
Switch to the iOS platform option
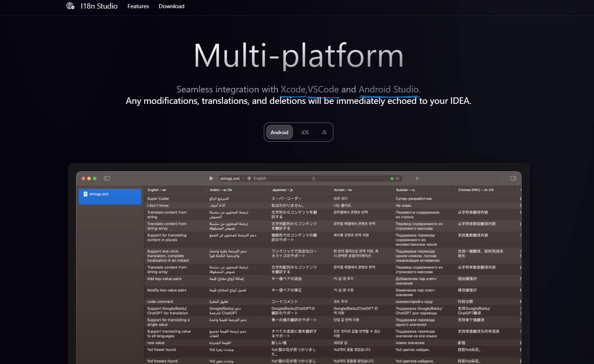pyautogui.click(x=305, y=132)
